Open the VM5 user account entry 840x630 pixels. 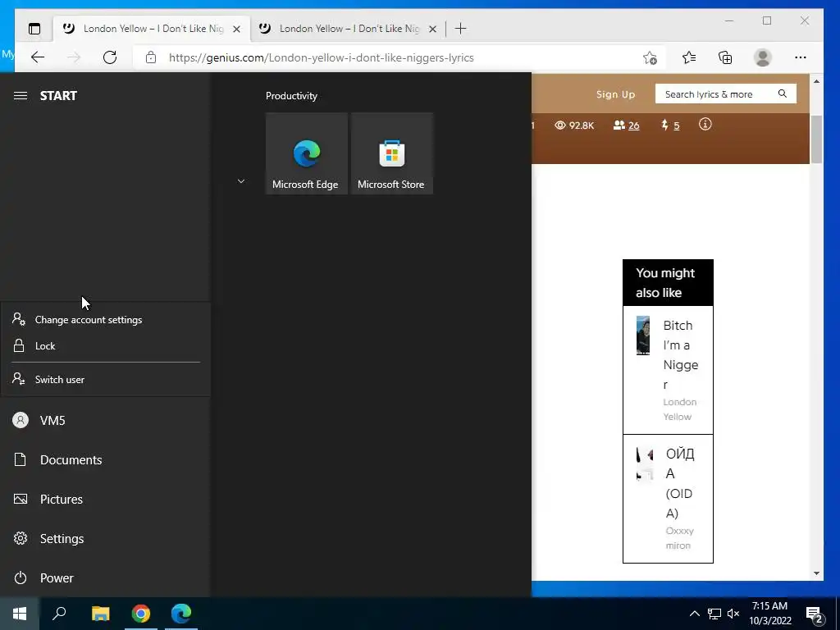click(106, 420)
